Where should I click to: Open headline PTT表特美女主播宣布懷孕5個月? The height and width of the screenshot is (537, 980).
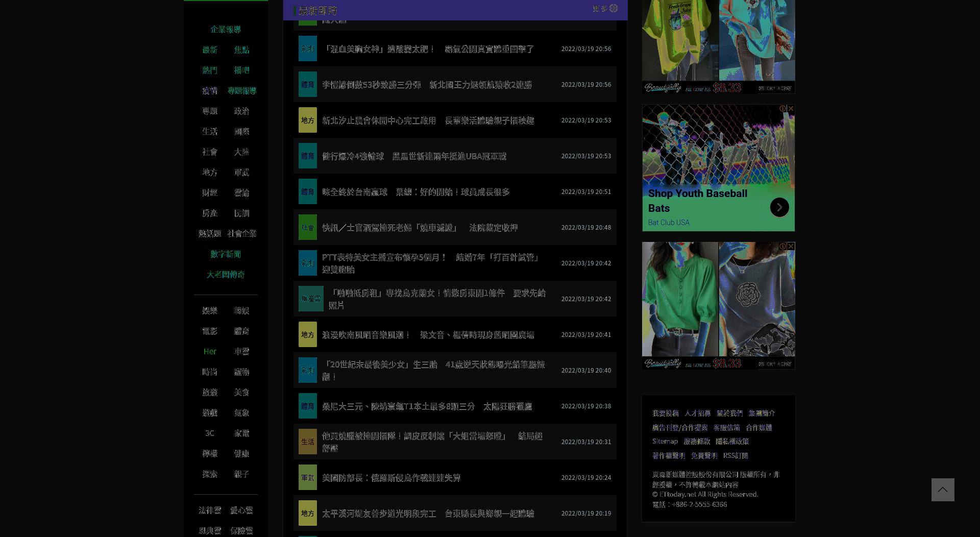[x=431, y=263]
